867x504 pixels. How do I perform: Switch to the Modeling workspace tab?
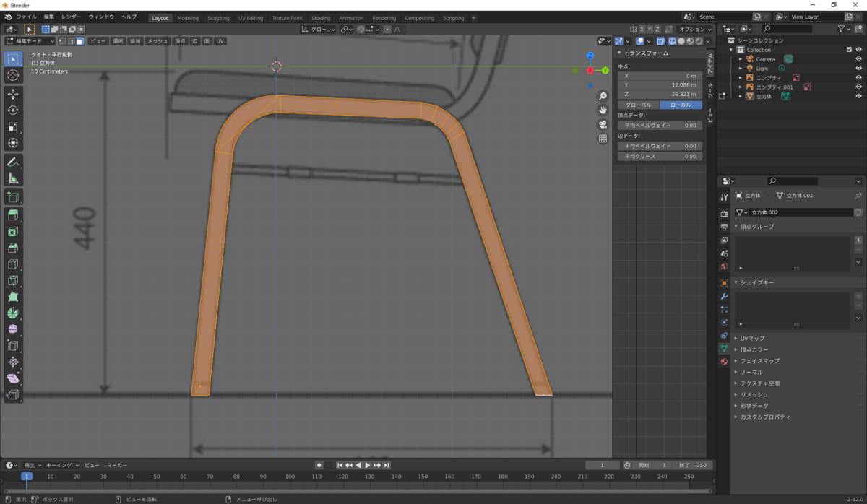pos(188,18)
